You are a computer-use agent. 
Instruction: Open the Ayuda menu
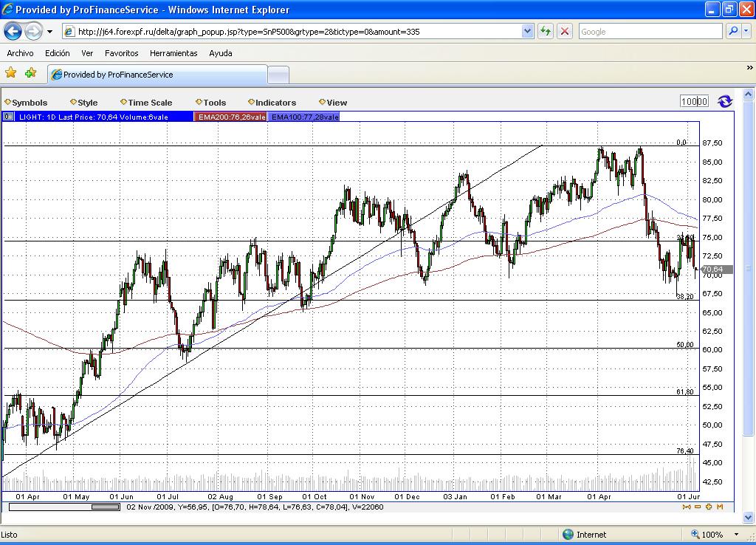tap(220, 53)
